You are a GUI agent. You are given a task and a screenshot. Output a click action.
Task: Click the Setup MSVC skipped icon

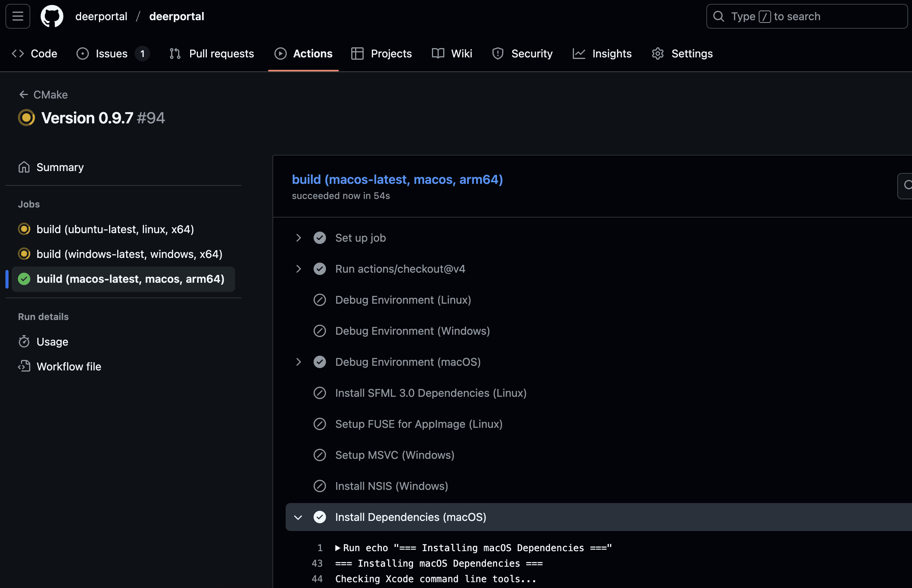point(320,455)
